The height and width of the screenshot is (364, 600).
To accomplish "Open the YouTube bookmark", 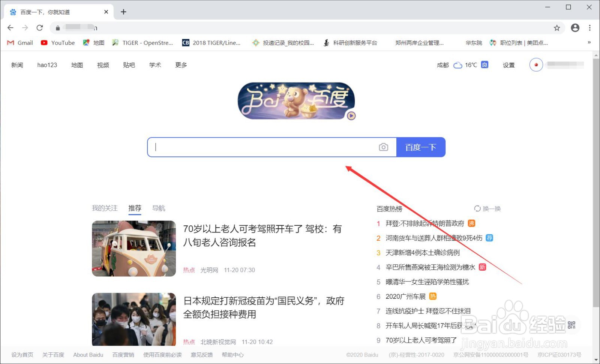I will (58, 43).
